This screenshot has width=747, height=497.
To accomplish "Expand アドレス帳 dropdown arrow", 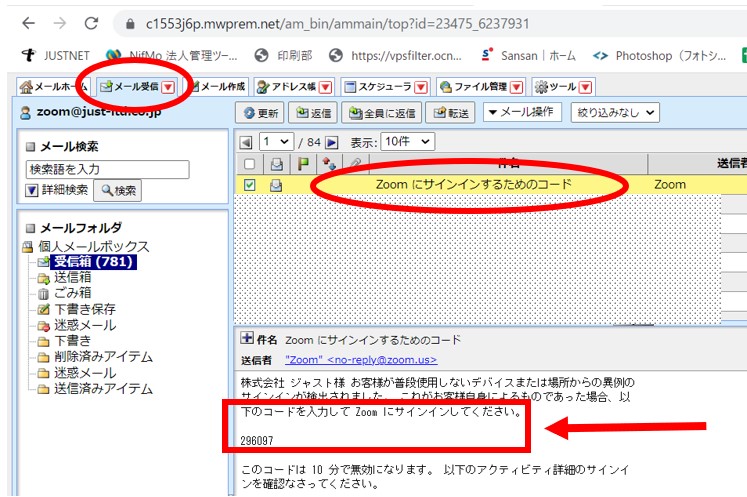I will [x=325, y=87].
